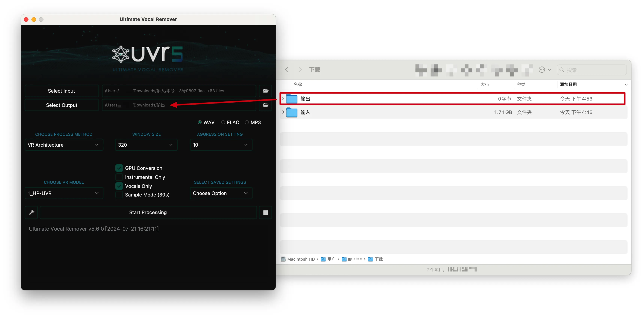Screen dimensions: 644x318
Task: Expand the 输入 folder disclosure arrow
Action: 283,112
